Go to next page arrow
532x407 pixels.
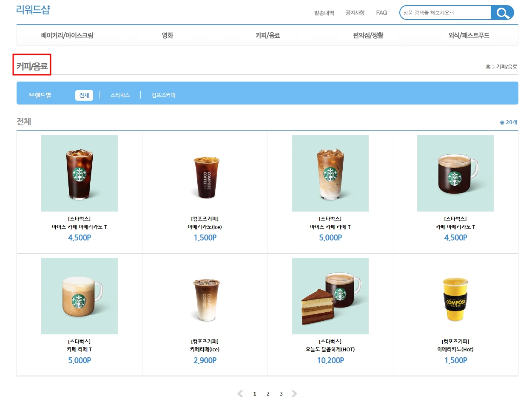point(294,394)
